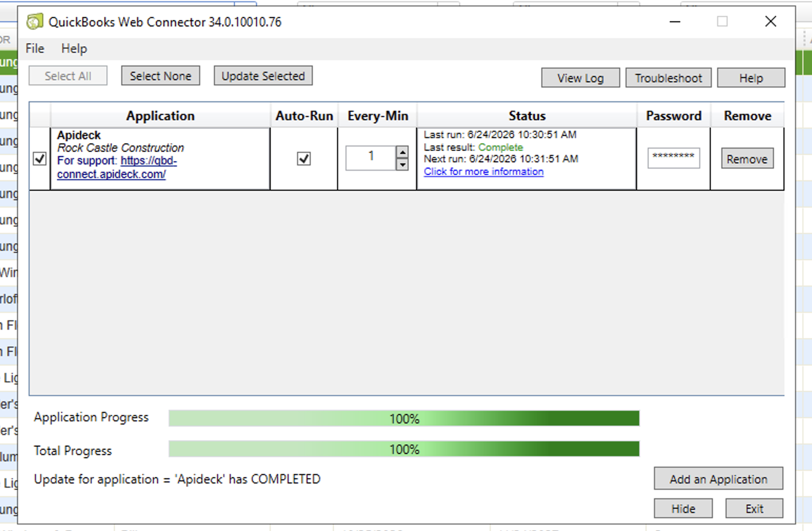Viewport: 812px width, 531px height.
Task: Increase the Every-Min value with up arrow
Action: click(x=402, y=152)
